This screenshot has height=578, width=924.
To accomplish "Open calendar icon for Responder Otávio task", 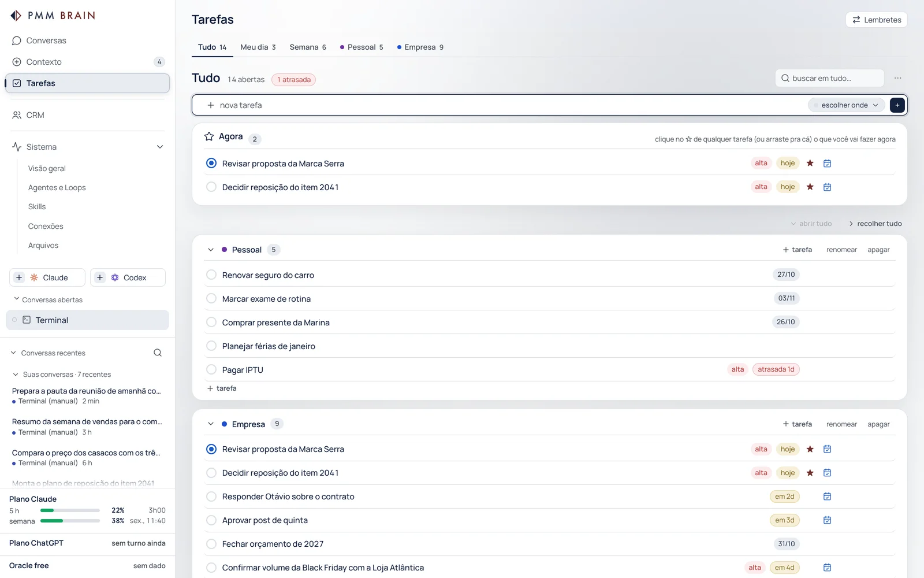I will 827,497.
